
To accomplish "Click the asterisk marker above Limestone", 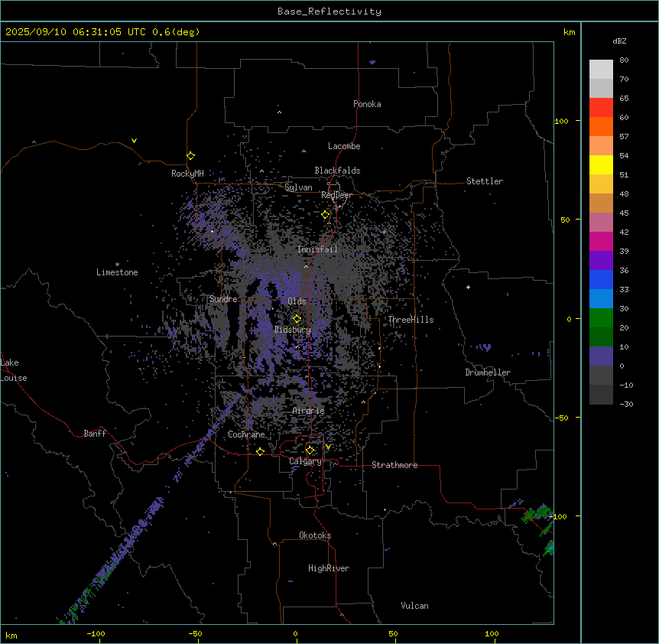I will click(x=117, y=265).
